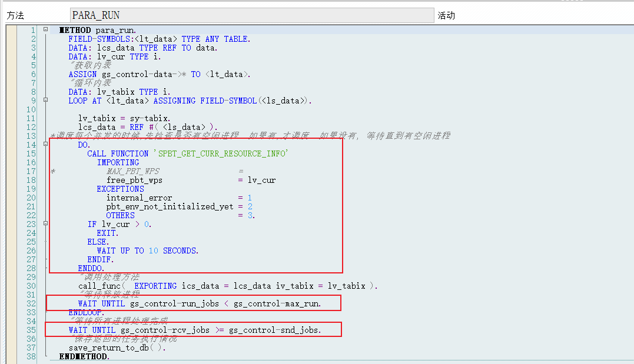
Task: Collapse the DO block fold marker at line 14
Action: pos(46,144)
